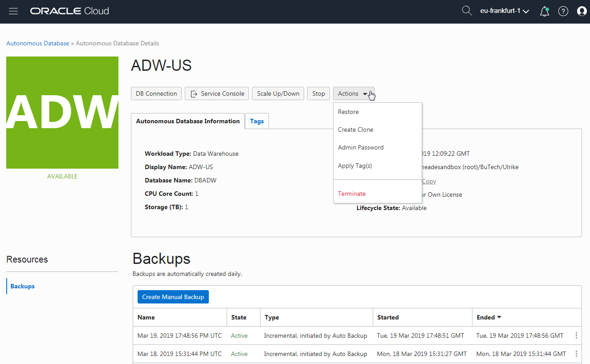Click the search magnifier icon
The width and height of the screenshot is (590, 364).
(x=467, y=11)
